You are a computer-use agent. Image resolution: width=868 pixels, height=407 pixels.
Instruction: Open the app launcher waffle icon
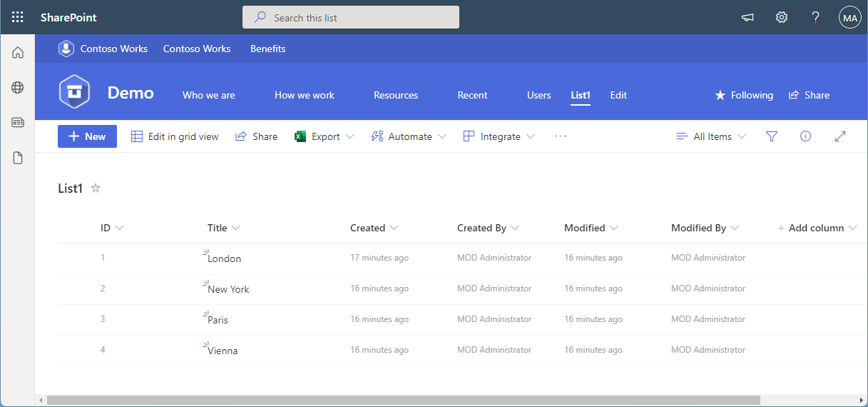(18, 17)
